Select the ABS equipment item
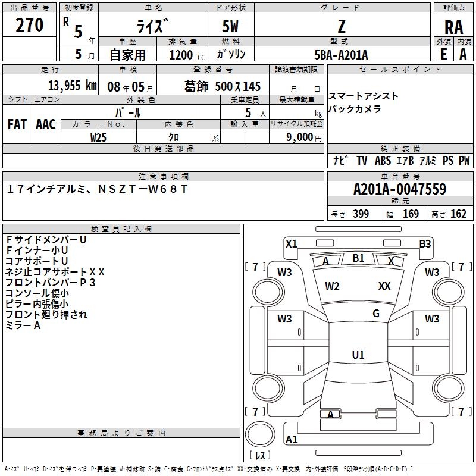476x476 pixels. coord(383,161)
